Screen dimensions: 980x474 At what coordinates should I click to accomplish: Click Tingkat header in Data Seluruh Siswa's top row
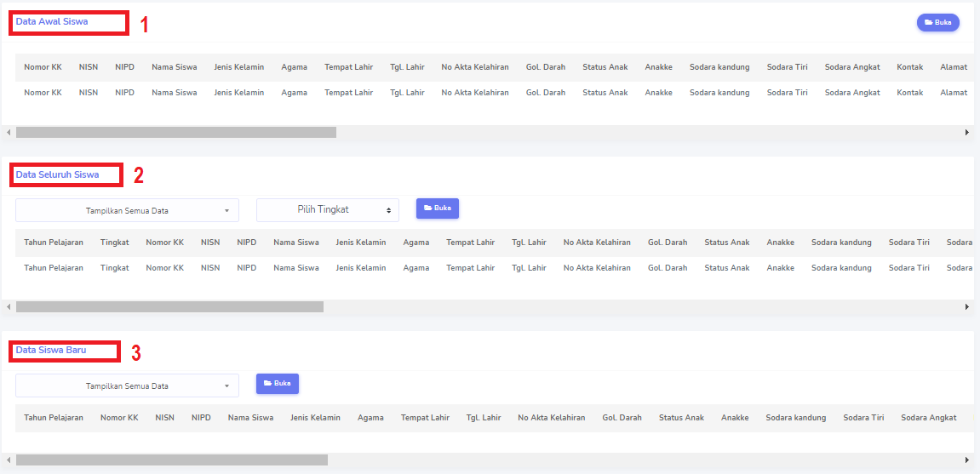pyautogui.click(x=114, y=243)
